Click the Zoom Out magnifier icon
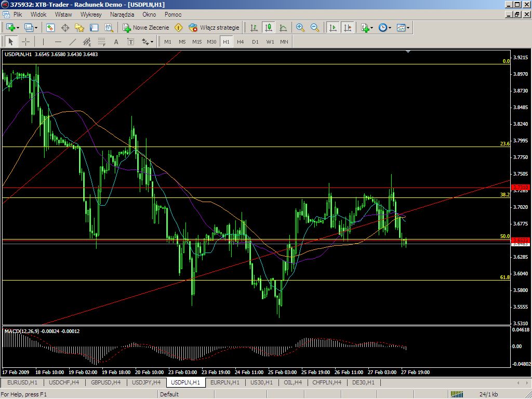The height and width of the screenshot is (399, 532). pos(315,28)
